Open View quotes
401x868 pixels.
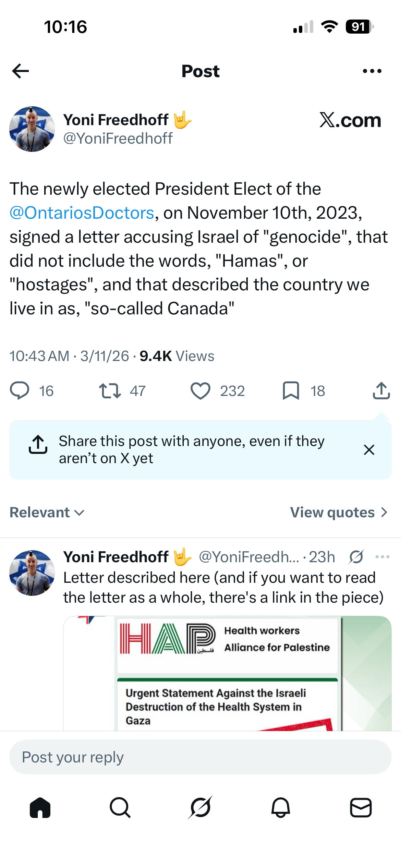point(339,512)
